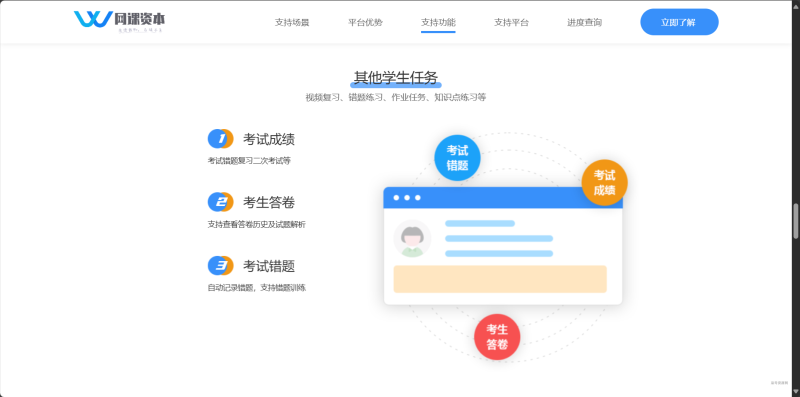This screenshot has width=800, height=397.
Task: Click description 支持查看答卷历史及试题解析
Action: pos(256,225)
